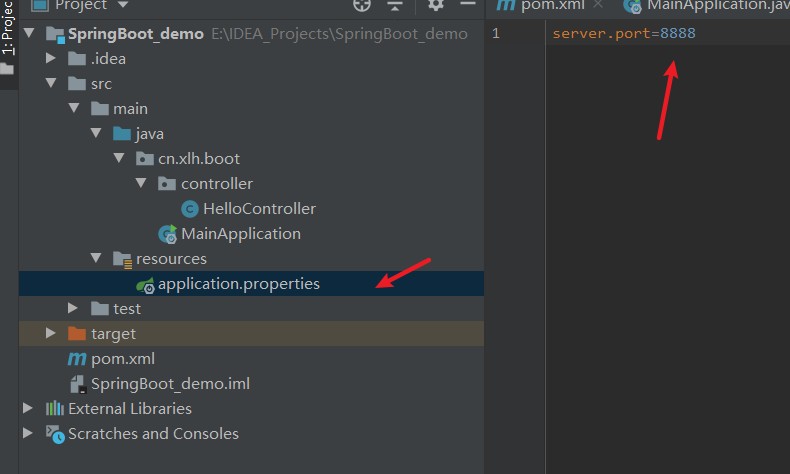Collapse the main folder arrow
Viewport: 790px width, 474px height.
click(74, 108)
